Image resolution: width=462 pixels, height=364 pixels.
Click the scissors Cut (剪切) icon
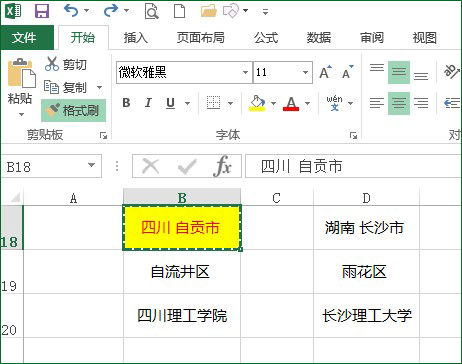(52, 64)
